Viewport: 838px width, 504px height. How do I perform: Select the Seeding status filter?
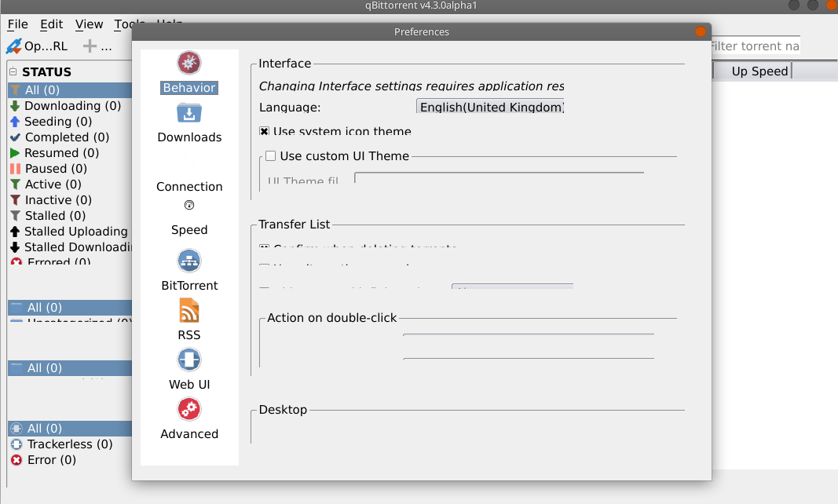click(51, 122)
